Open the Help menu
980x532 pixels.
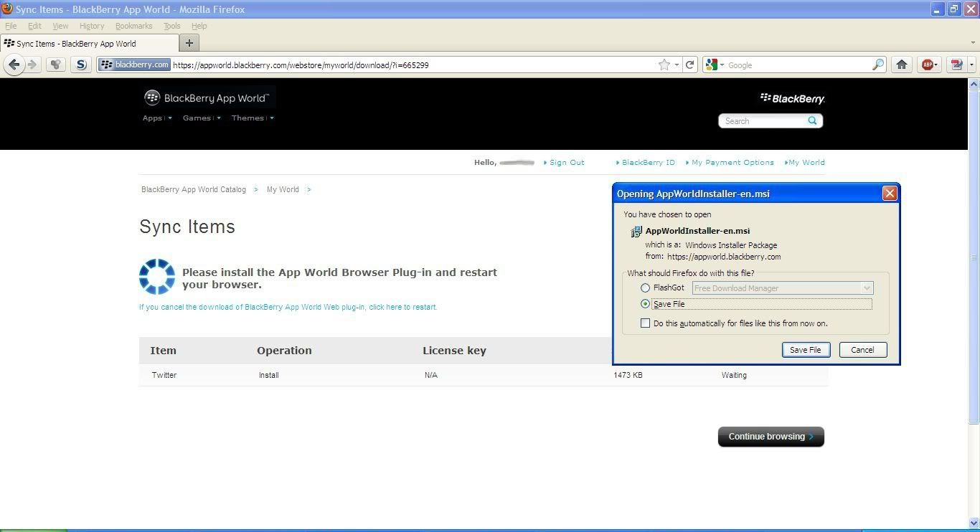pyautogui.click(x=199, y=26)
